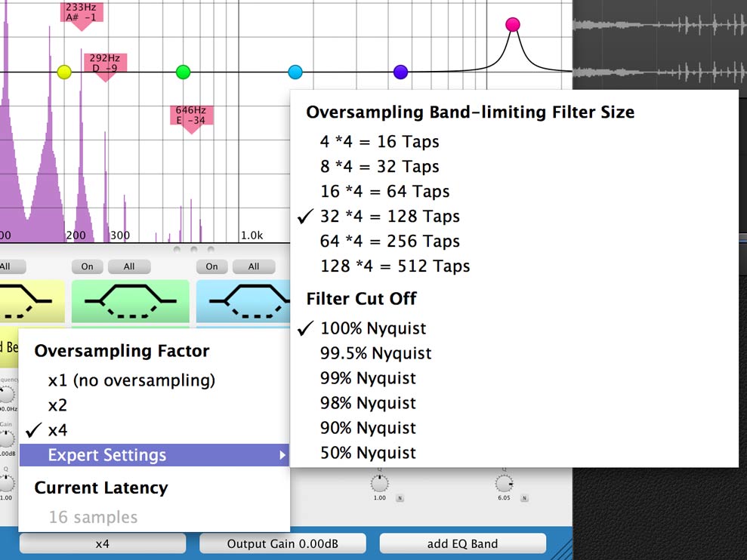Toggle On for the green EQ band
Viewport: 747px width, 560px height.
[x=86, y=266]
